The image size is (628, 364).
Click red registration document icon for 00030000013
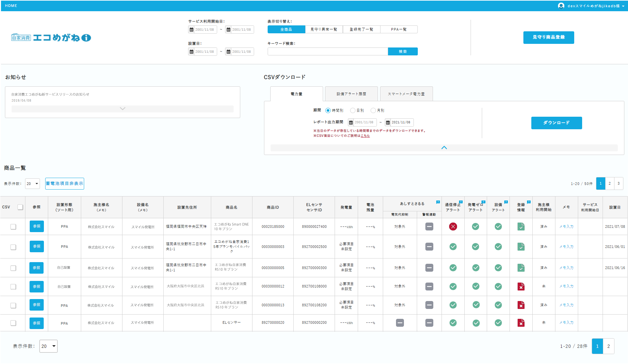521,305
